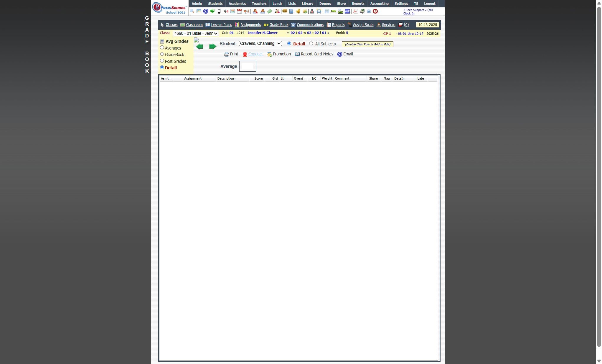Open the alarm clock icon
Screen dimensions: 602x364
point(319,11)
